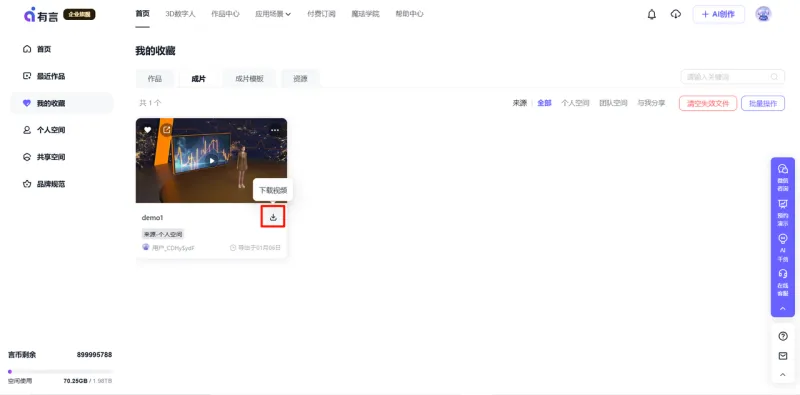
Task: Open 微信咨询 in the floating sidebar
Action: [x=783, y=178]
